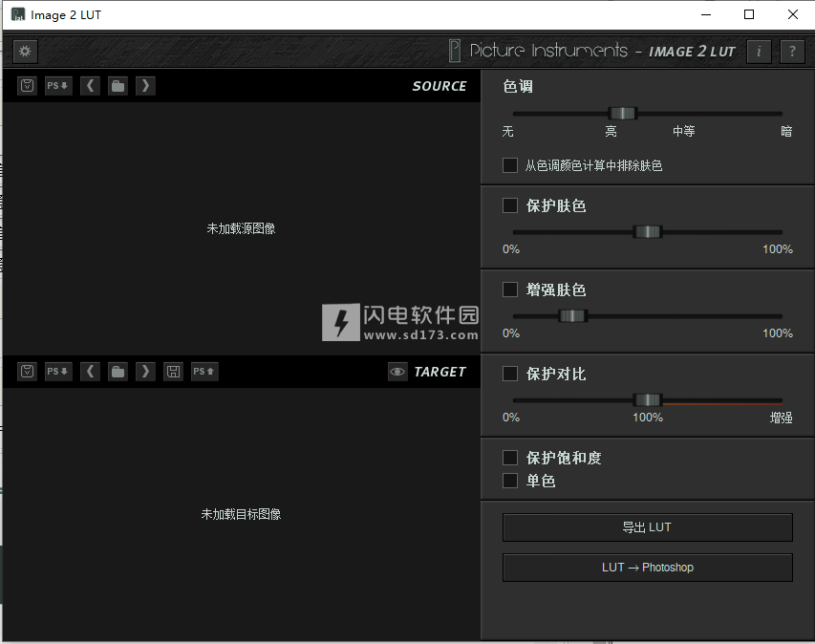The width and height of the screenshot is (815, 644).
Task: Open the info (i) button
Action: pyautogui.click(x=759, y=51)
